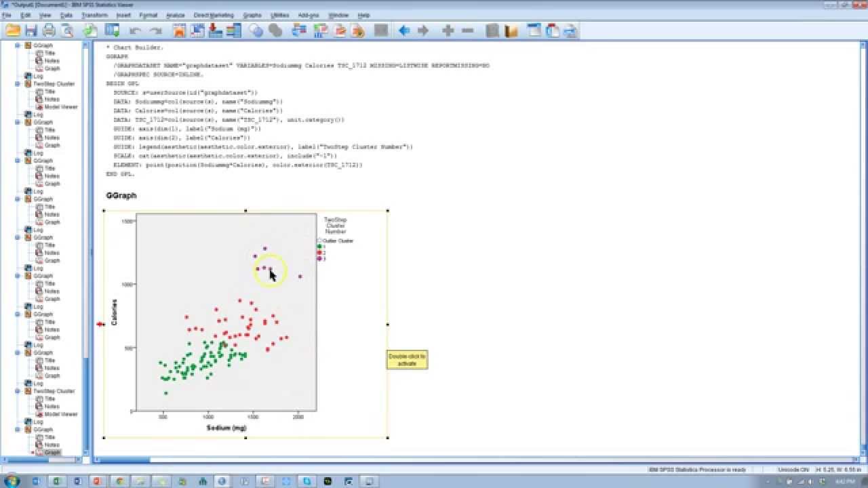Open the Graphs menu
The width and height of the screenshot is (868, 488).
(252, 15)
